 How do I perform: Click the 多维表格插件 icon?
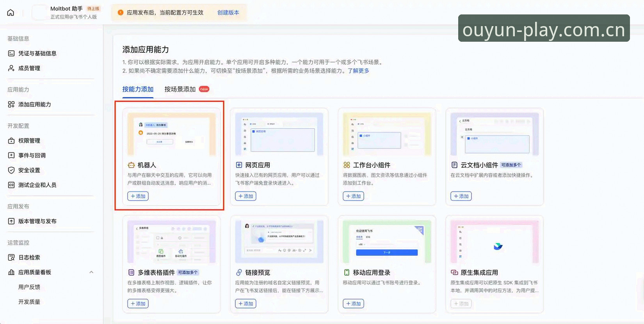pyautogui.click(x=131, y=273)
